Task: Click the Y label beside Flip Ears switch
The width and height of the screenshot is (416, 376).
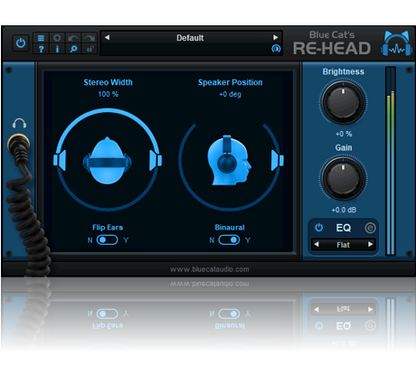Action: pos(126,240)
